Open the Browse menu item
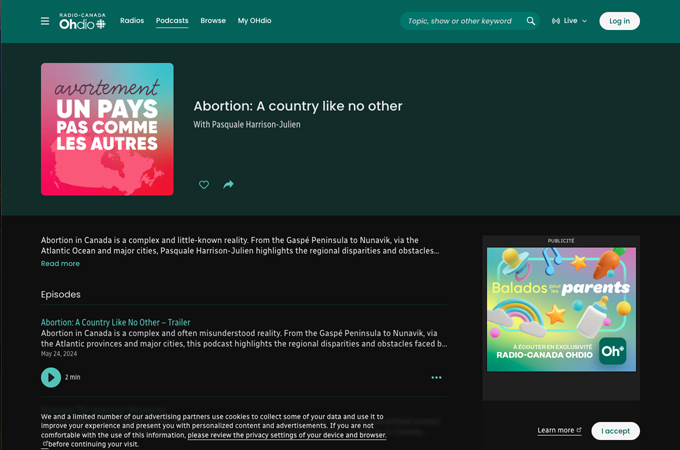This screenshot has height=450, width=680. (x=213, y=20)
